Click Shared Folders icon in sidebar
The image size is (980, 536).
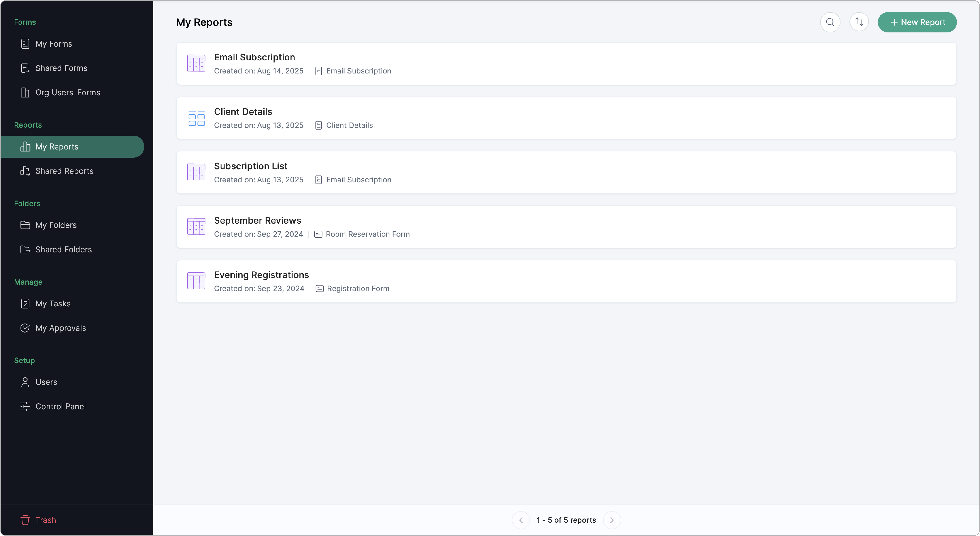[x=25, y=250]
